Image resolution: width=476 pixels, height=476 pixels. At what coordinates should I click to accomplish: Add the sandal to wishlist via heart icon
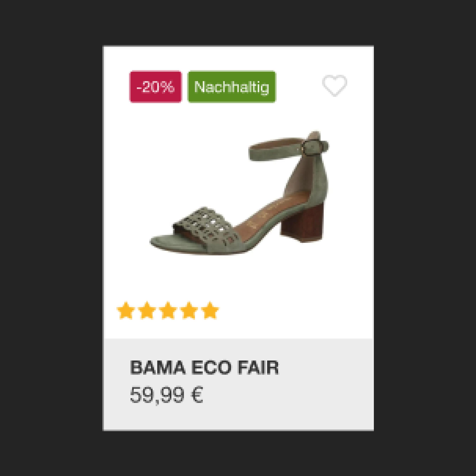coord(334,85)
